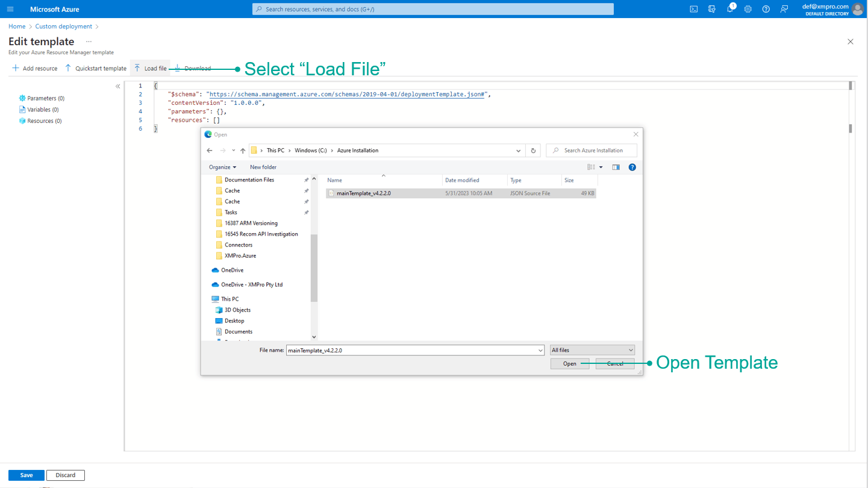Select Variables (0) in the tree
The image size is (868, 488).
pos(39,110)
